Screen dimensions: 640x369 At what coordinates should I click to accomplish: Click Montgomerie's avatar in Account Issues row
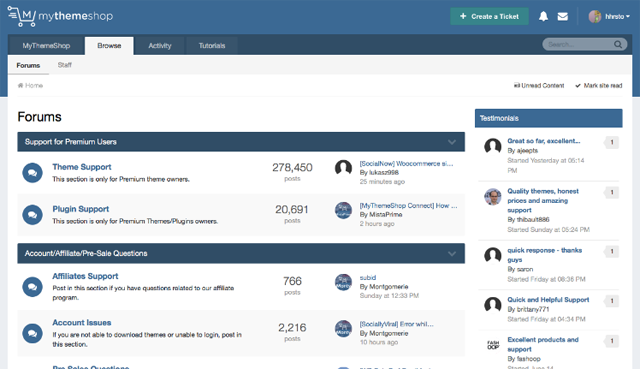(343, 329)
